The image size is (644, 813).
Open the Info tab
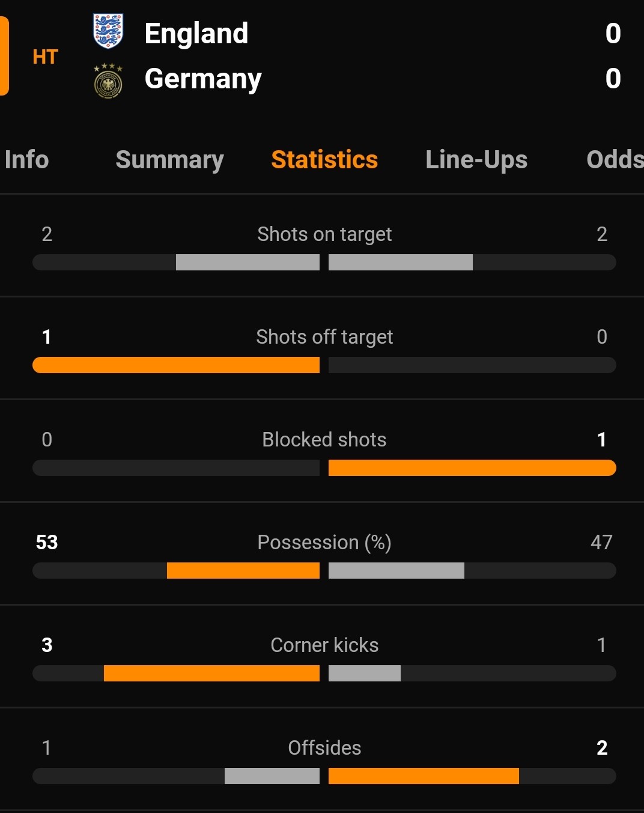pos(26,160)
